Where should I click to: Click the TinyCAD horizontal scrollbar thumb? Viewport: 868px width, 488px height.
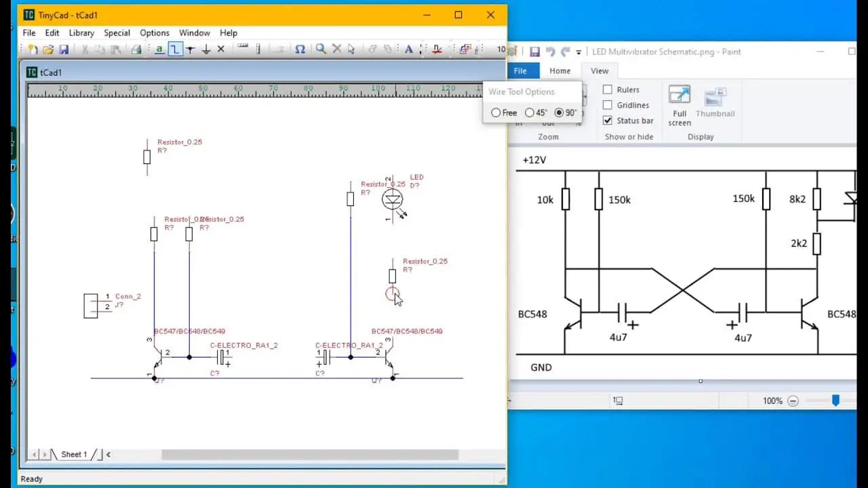[x=310, y=455]
